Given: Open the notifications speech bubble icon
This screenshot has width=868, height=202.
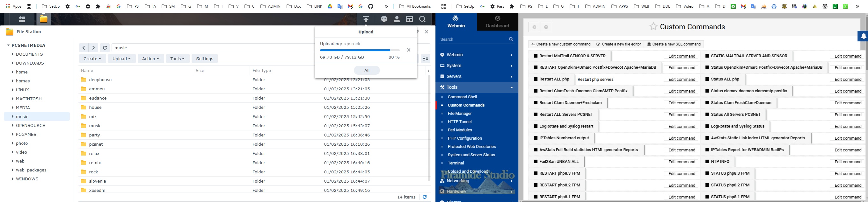Looking at the screenshot, I should click(x=384, y=19).
